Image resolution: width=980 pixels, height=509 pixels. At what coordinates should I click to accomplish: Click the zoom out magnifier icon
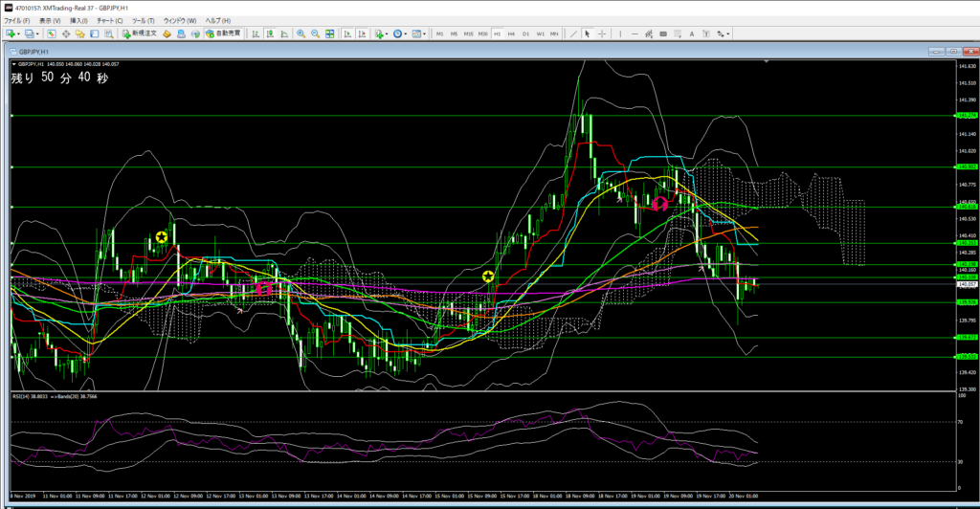pyautogui.click(x=316, y=33)
